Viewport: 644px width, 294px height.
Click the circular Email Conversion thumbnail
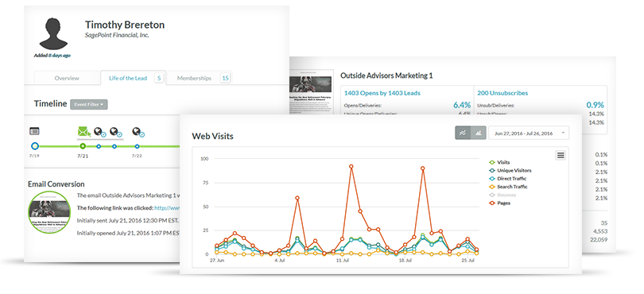coord(49,212)
